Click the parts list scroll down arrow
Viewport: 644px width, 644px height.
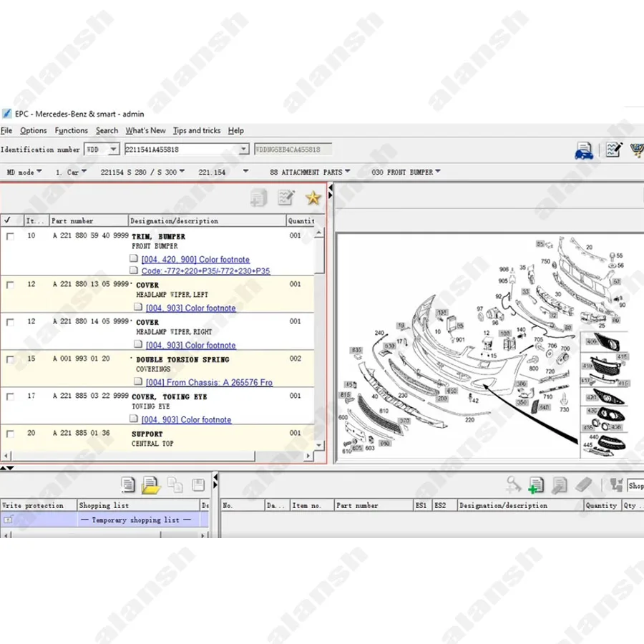point(319,445)
